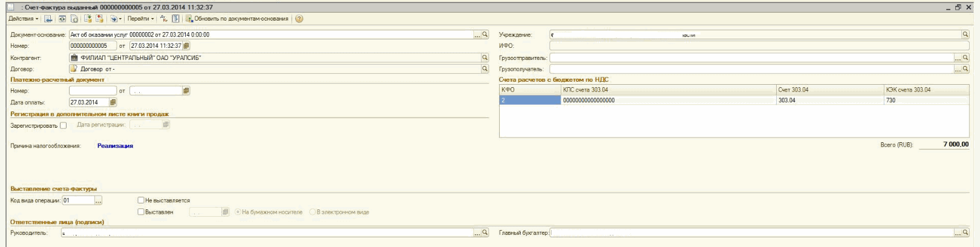Click magnifier icon in Контрагент field

click(x=485, y=58)
